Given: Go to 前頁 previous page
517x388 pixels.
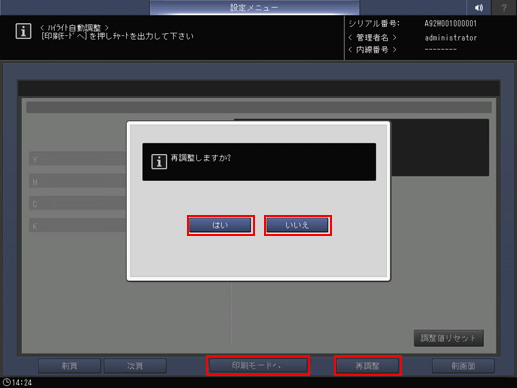Looking at the screenshot, I should pyautogui.click(x=69, y=366).
